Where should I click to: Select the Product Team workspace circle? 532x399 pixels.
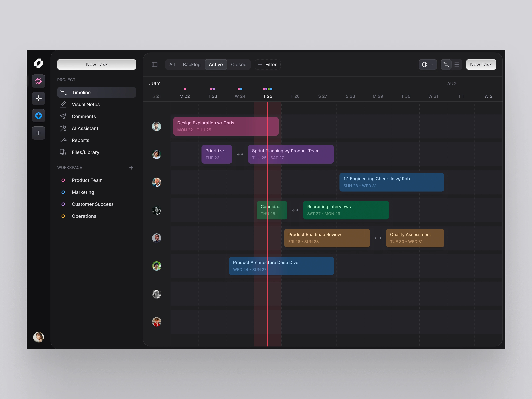63,180
